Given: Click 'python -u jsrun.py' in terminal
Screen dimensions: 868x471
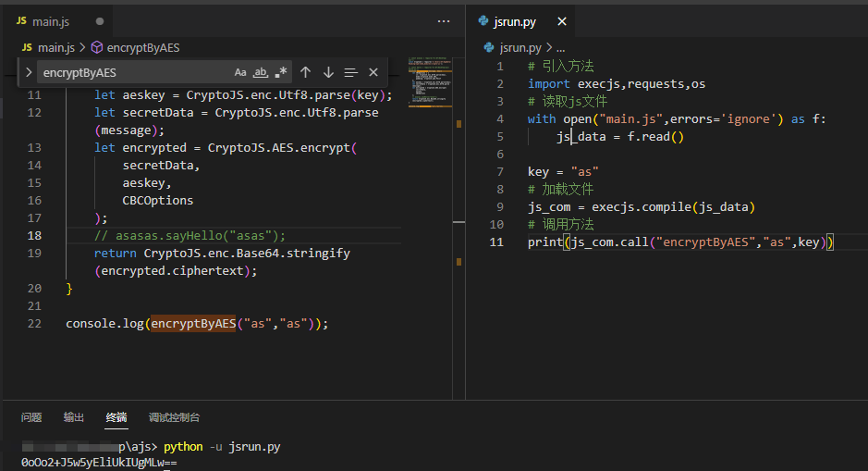Looking at the screenshot, I should [222, 447].
